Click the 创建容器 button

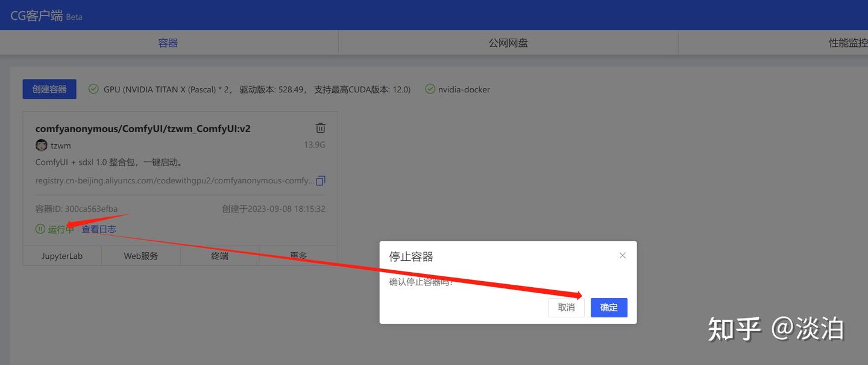click(49, 88)
